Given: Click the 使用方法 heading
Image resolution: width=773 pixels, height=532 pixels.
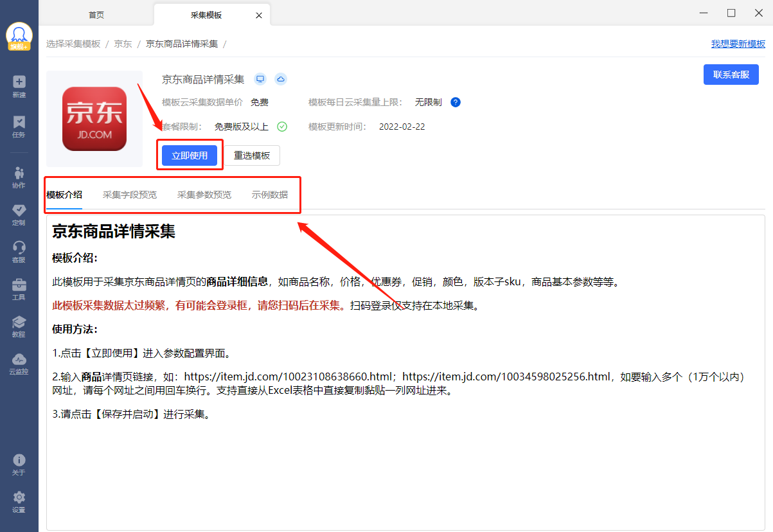Looking at the screenshot, I should 75,329.
